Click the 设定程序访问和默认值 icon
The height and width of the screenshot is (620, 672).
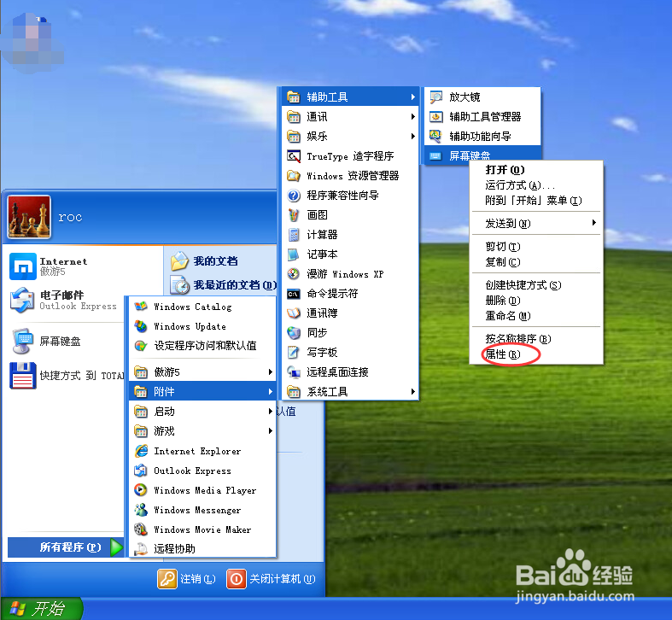(x=141, y=346)
